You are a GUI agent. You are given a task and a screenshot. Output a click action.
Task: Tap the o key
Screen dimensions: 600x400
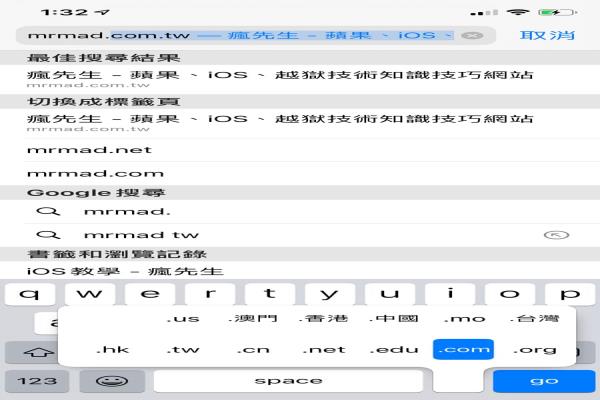[510, 294]
